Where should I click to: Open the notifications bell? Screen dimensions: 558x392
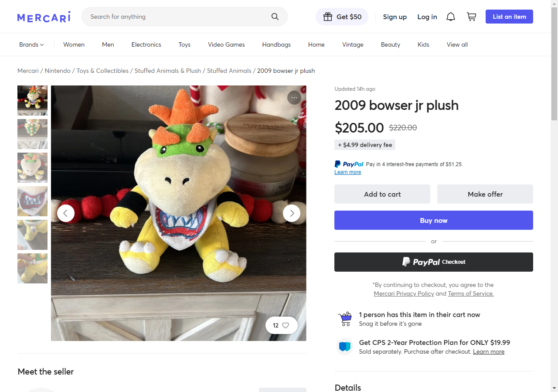click(x=451, y=17)
